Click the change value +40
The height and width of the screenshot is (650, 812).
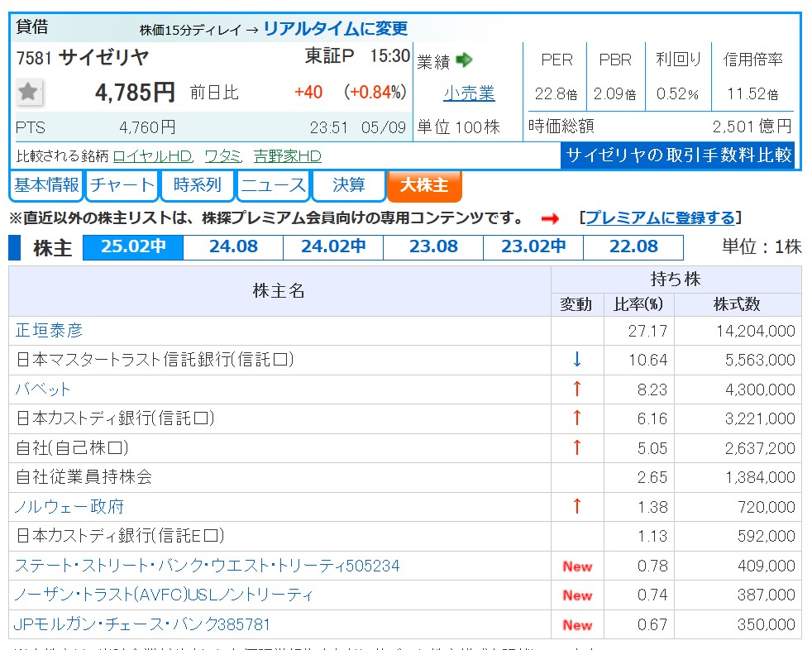point(308,93)
